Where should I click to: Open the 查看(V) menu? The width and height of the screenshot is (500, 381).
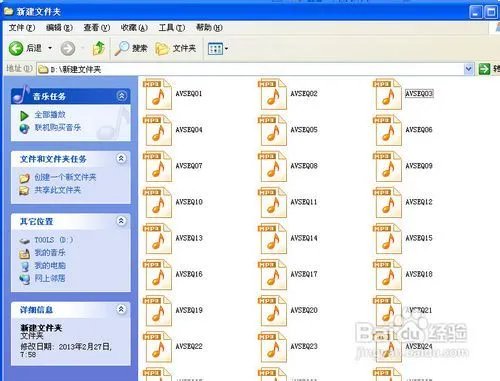97,28
